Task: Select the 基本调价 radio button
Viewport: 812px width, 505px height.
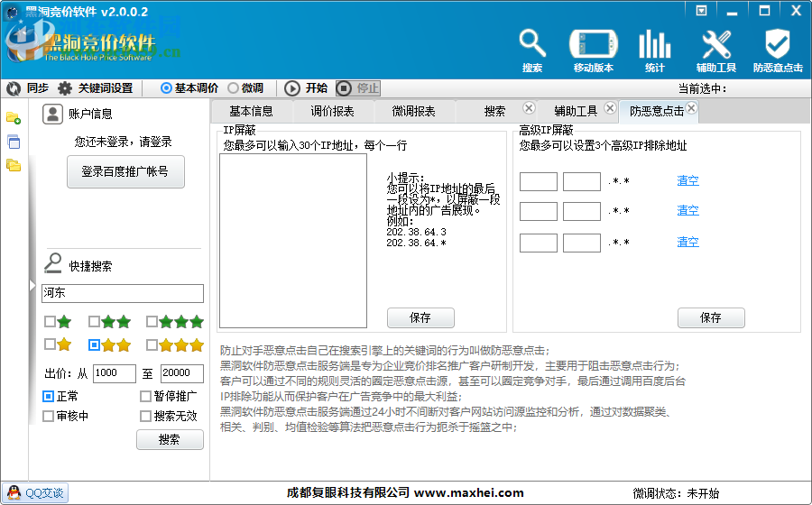Action: [x=166, y=88]
